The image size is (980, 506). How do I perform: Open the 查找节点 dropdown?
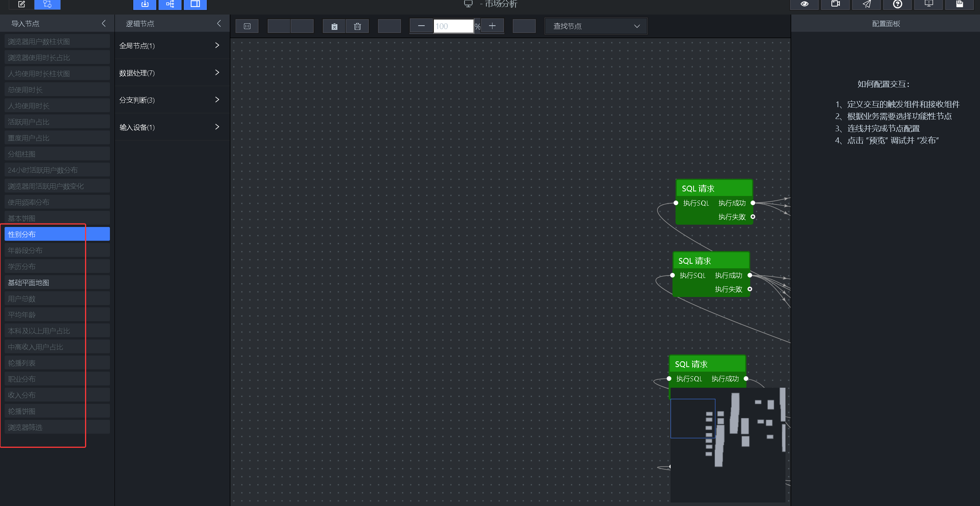(x=596, y=26)
